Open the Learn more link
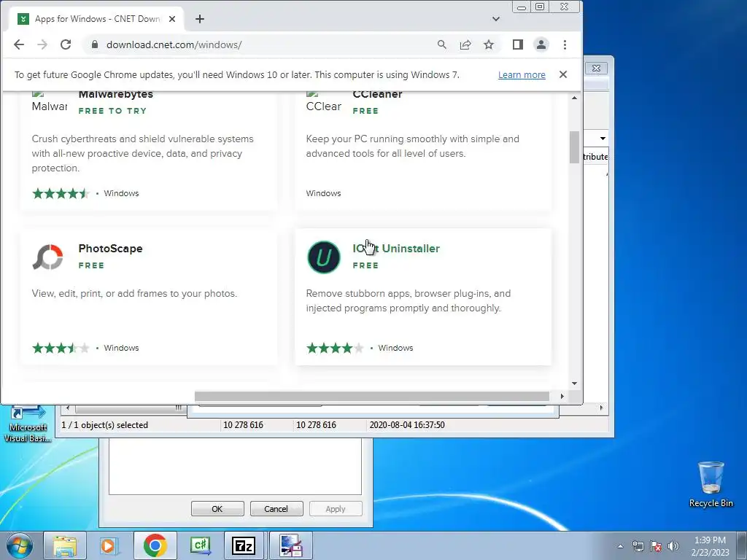This screenshot has height=560, width=747. [x=522, y=75]
